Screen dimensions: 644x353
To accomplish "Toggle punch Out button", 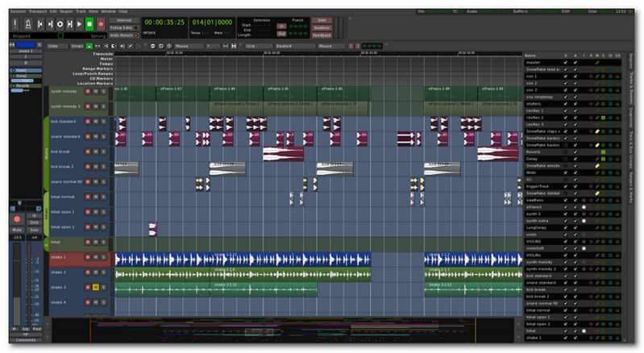I will (x=281, y=34).
